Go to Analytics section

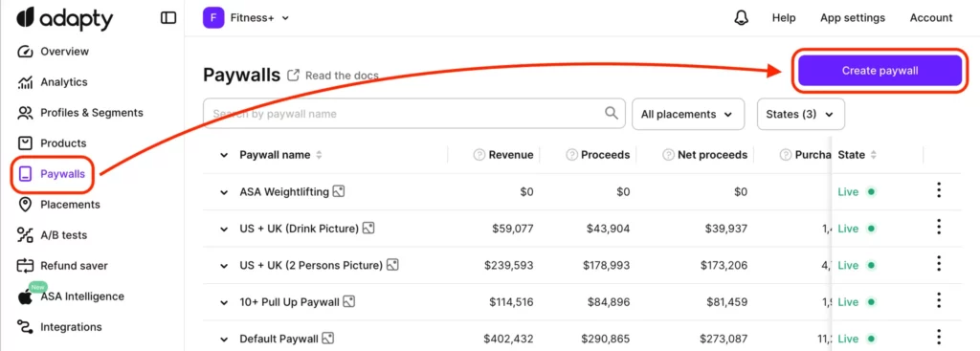(x=64, y=82)
